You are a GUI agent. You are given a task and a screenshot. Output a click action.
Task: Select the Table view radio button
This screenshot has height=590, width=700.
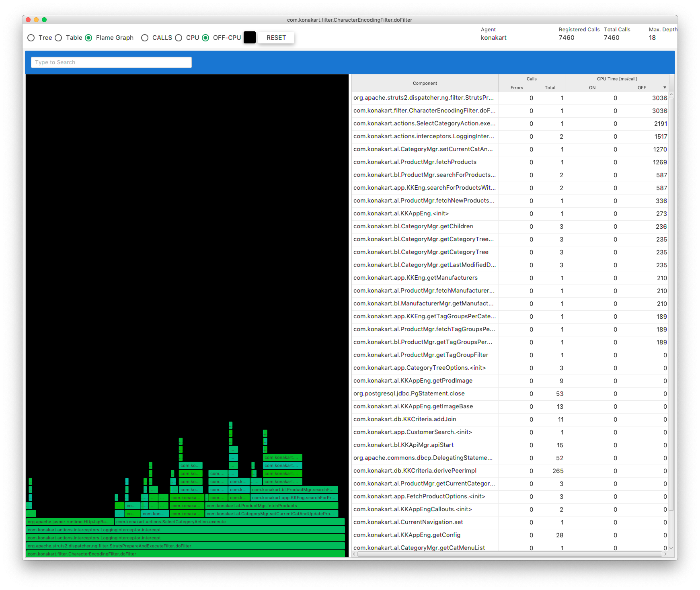(x=58, y=38)
